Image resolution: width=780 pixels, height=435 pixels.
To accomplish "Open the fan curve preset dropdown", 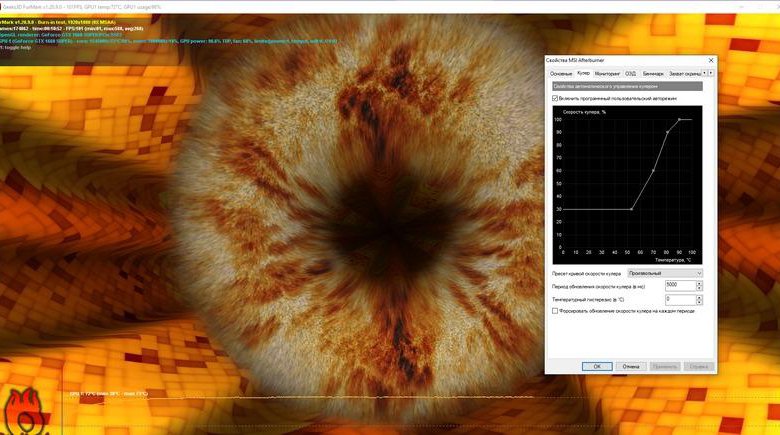I will point(665,273).
